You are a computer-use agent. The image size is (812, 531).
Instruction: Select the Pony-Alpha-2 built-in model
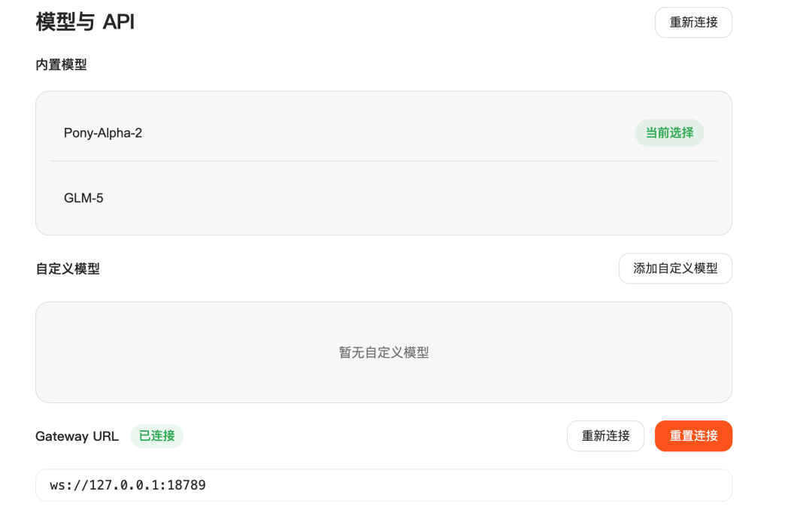tap(103, 133)
